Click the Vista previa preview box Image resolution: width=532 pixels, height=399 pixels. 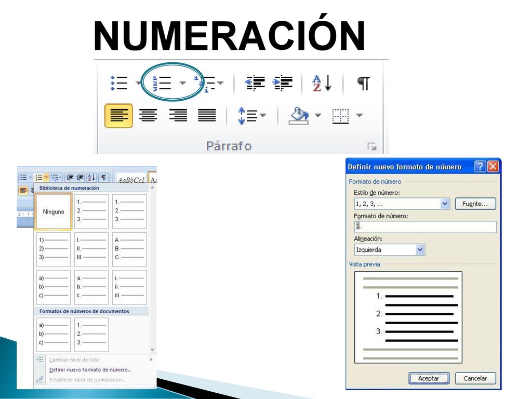(x=408, y=317)
